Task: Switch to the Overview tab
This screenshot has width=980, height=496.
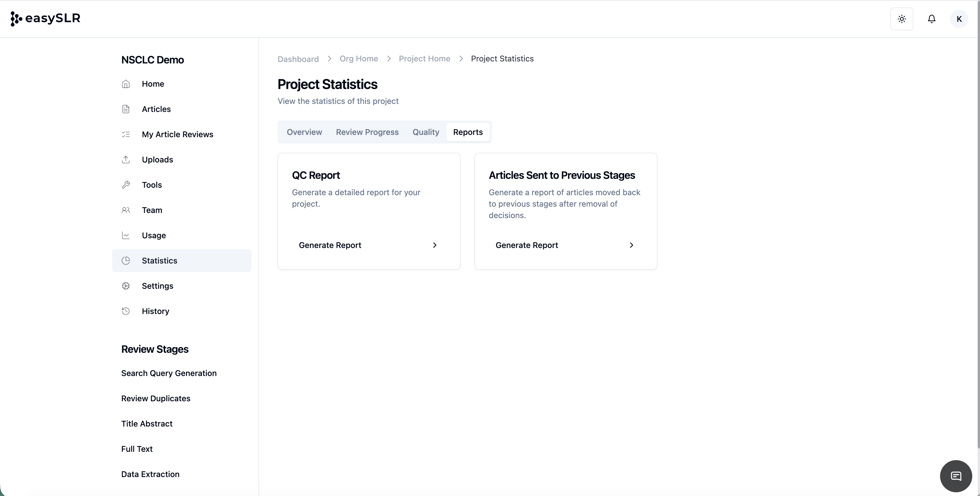Action: click(304, 132)
